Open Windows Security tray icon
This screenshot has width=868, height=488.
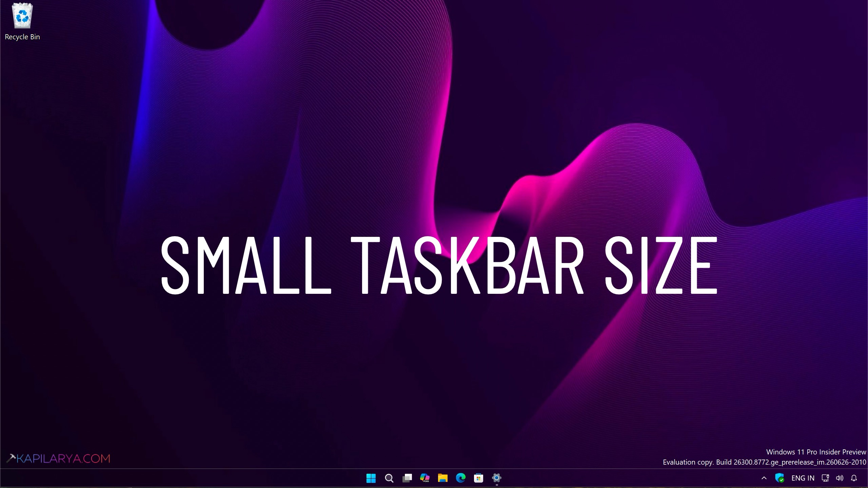pyautogui.click(x=780, y=478)
